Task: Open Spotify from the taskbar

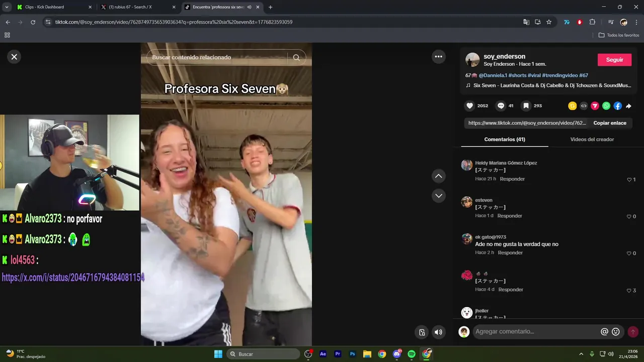Action: (412, 354)
